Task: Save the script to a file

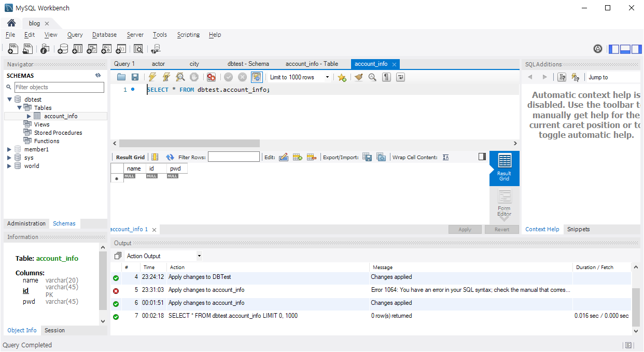Action: coord(135,77)
